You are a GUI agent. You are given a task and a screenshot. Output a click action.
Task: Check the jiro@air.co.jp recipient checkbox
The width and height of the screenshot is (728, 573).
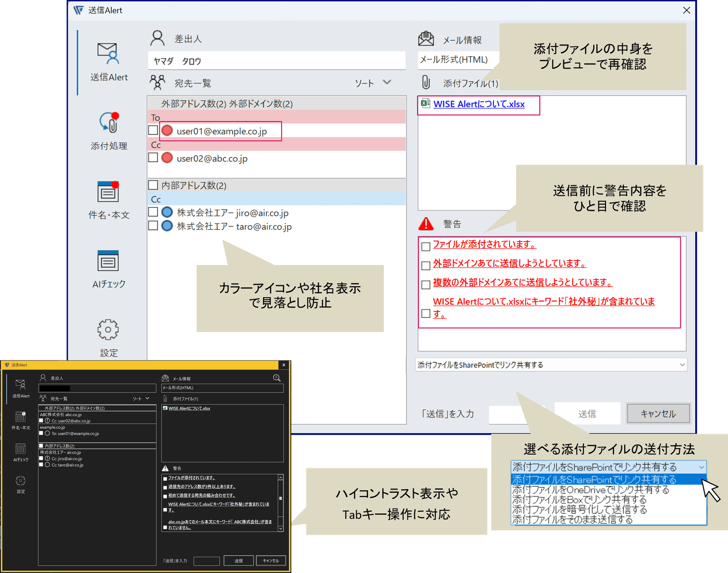coord(153,212)
